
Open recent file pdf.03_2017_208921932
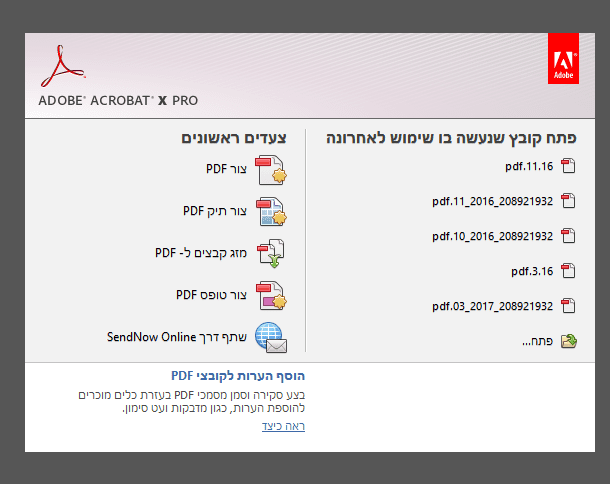pyautogui.click(x=492, y=306)
